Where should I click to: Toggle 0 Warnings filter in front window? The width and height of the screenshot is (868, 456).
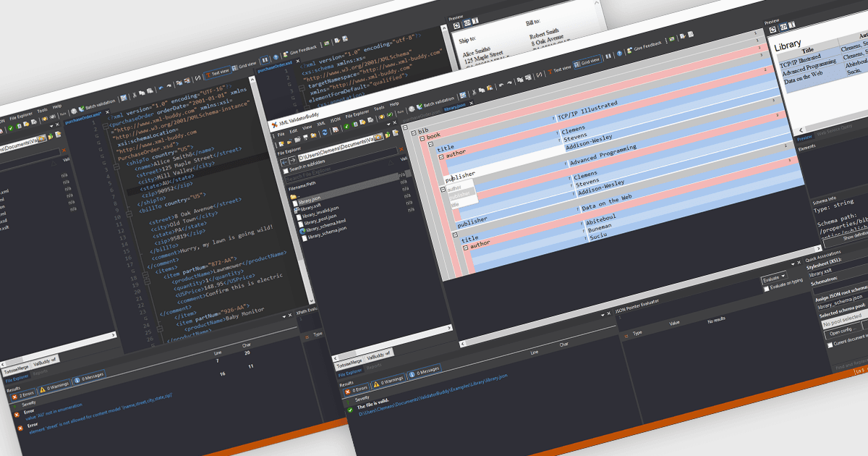tap(388, 381)
